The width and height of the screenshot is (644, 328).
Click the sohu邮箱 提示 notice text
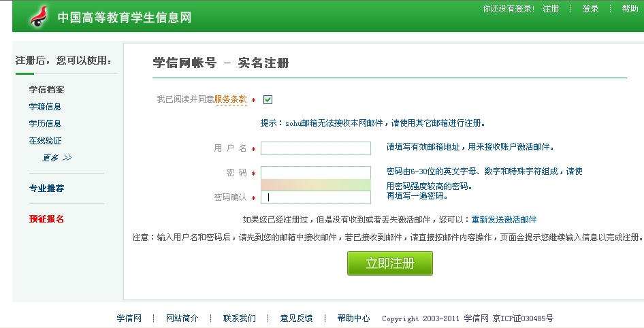tap(373, 123)
